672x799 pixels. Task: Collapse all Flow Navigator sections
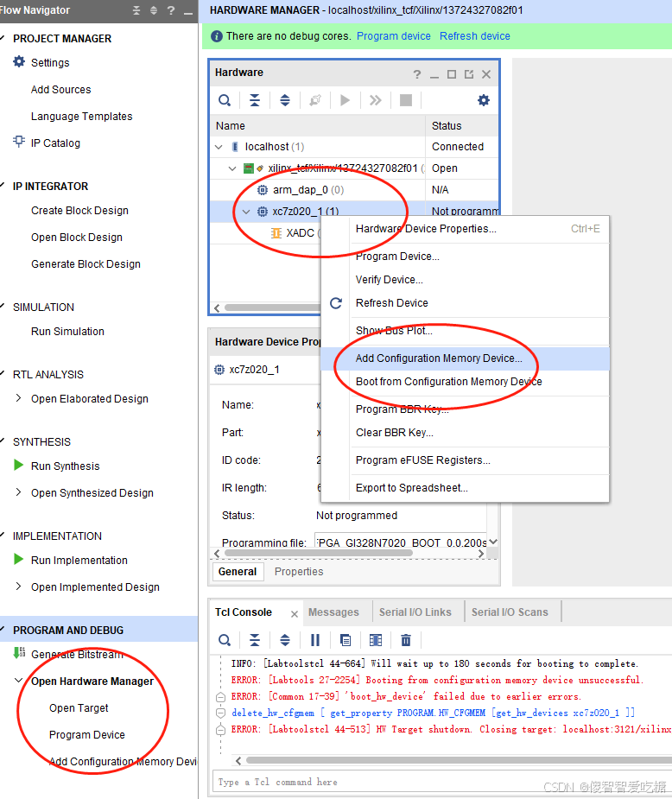[136, 10]
